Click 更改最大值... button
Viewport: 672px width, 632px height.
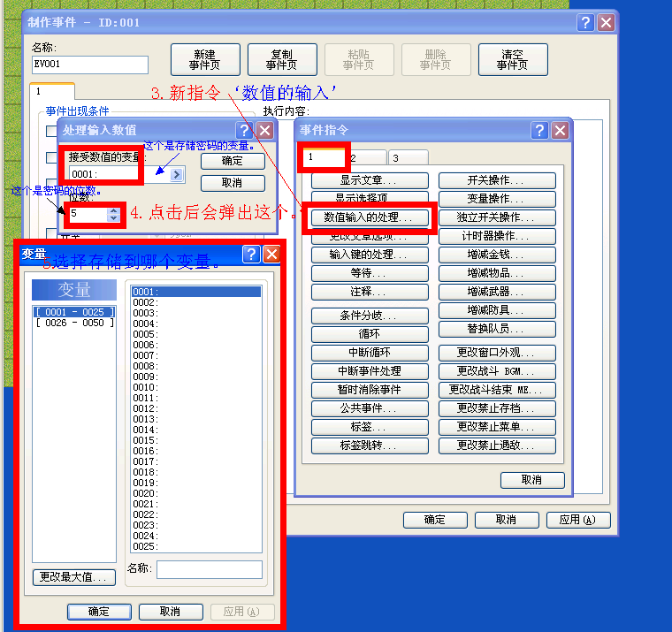74,577
